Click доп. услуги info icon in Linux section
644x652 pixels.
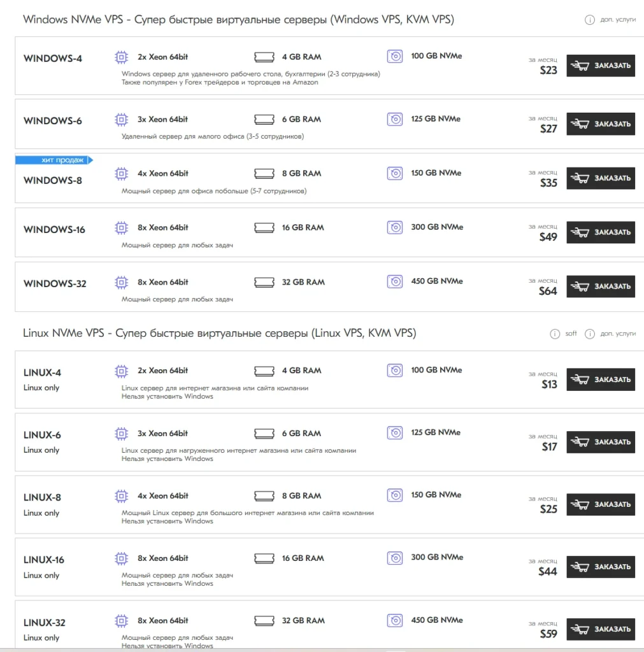coord(589,334)
